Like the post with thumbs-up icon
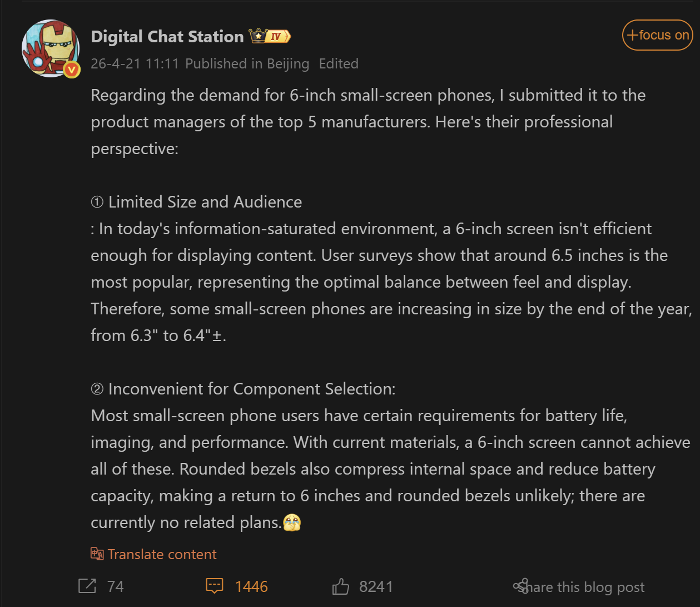 tap(340, 586)
